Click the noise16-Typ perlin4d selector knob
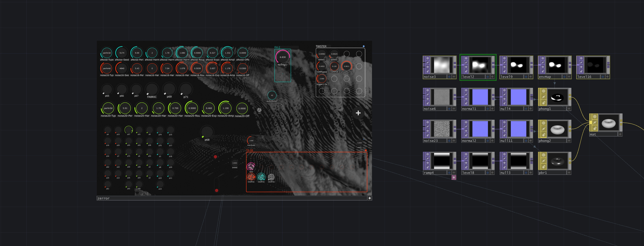The width and height of the screenshot is (644, 246). pos(107,68)
